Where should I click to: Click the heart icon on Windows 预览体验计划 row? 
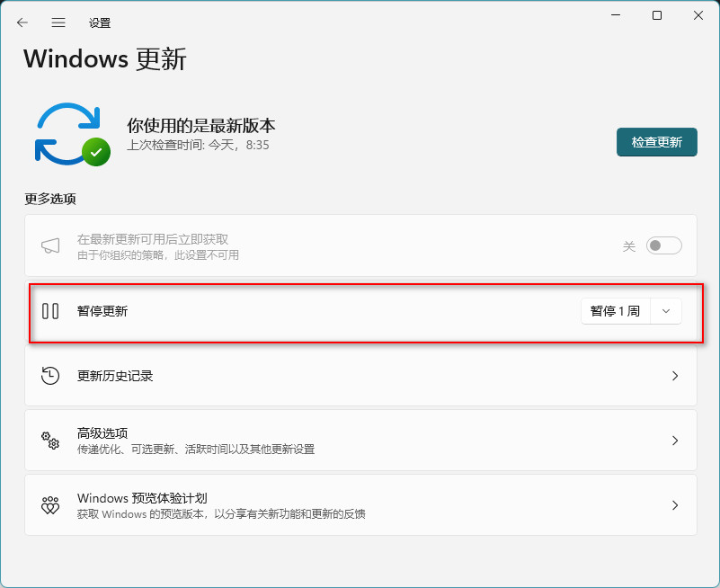50,504
